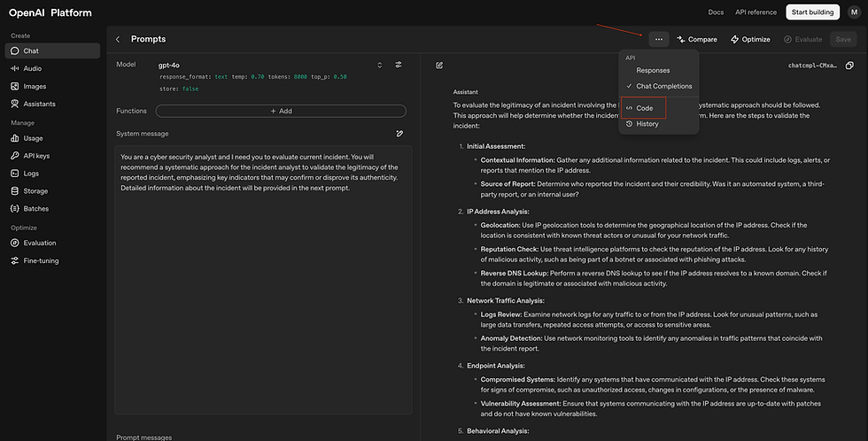The image size is (868, 441).
Task: Switch API to Responses
Action: pos(653,70)
